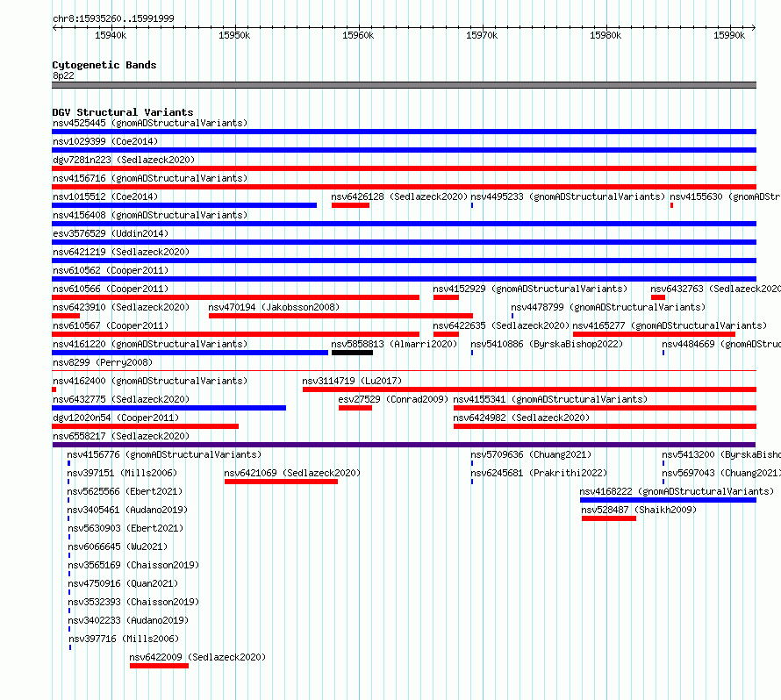Image resolution: width=781 pixels, height=700 pixels.
Task: Click the small blue marker under nsv4484669
Action: (x=663, y=353)
